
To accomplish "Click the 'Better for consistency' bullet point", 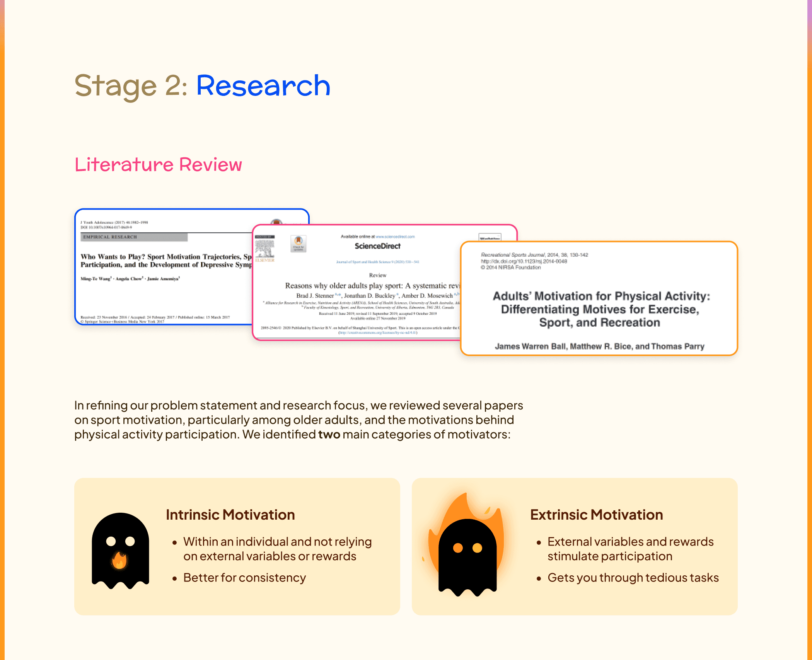I will 244,578.
